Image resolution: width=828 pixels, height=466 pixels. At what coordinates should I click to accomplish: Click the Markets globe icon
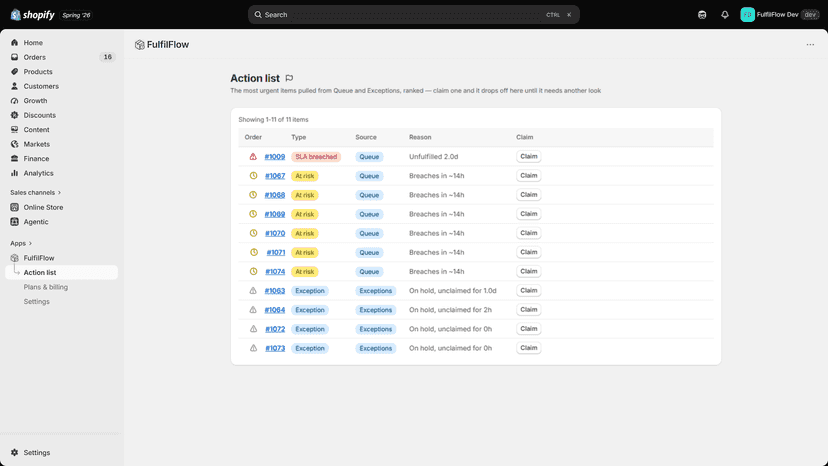click(x=14, y=144)
